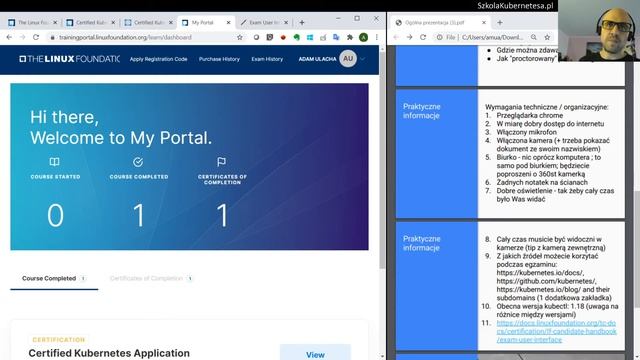Click the ADAM ULACHA user name
The image size is (640, 360).
[317, 59]
